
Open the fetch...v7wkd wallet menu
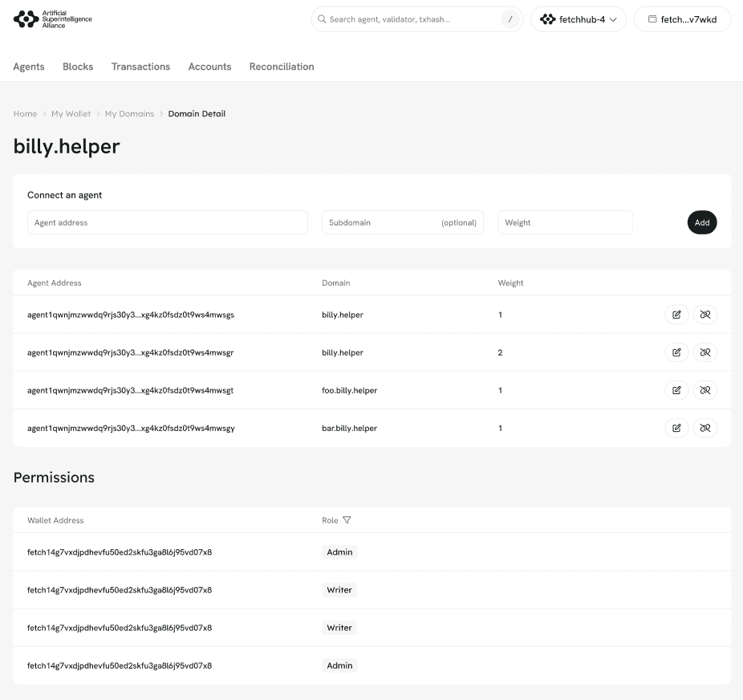coord(682,19)
